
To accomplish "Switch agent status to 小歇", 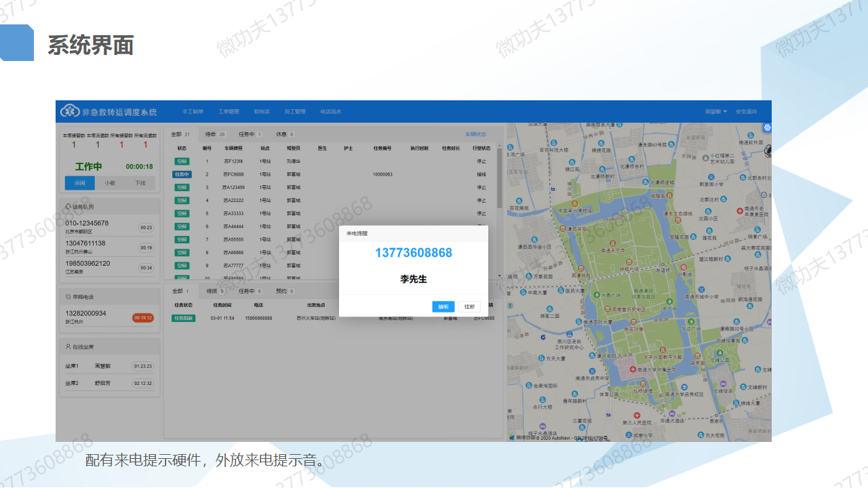I will tap(110, 183).
